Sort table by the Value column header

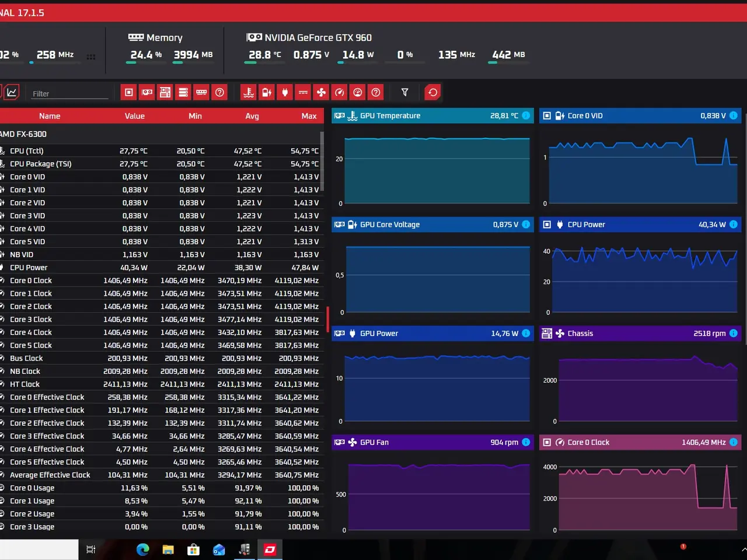pos(135,116)
